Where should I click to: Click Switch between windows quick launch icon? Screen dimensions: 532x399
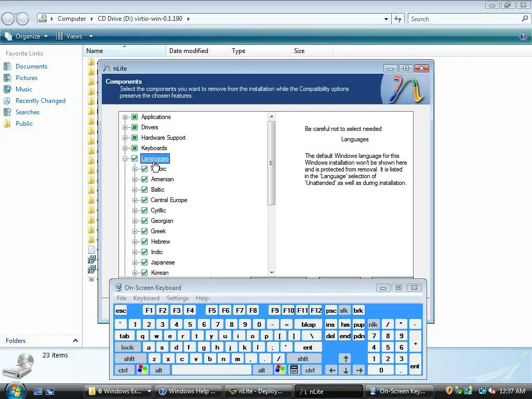click(x=50, y=391)
